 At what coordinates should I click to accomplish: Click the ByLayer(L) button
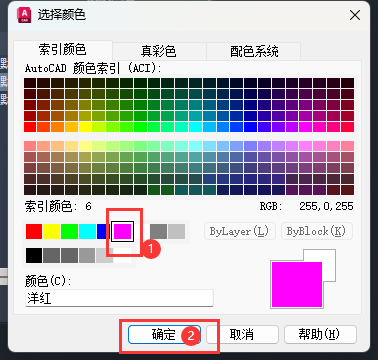coord(240,231)
